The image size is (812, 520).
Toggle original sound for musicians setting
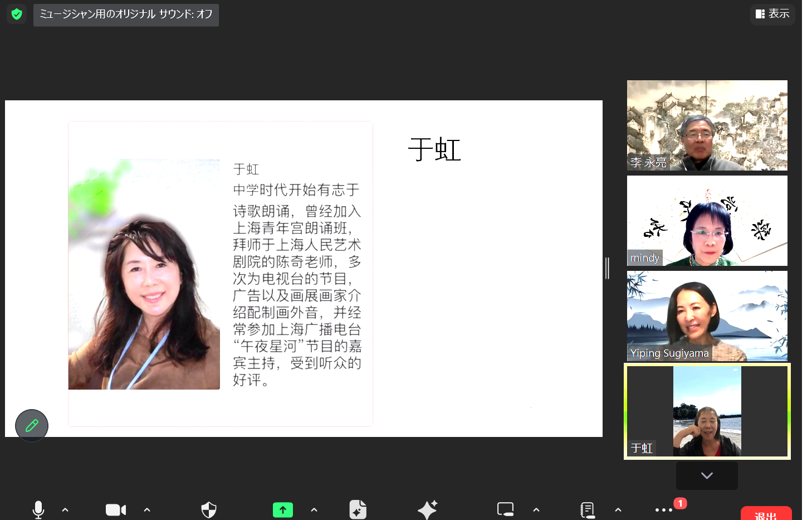pos(126,14)
